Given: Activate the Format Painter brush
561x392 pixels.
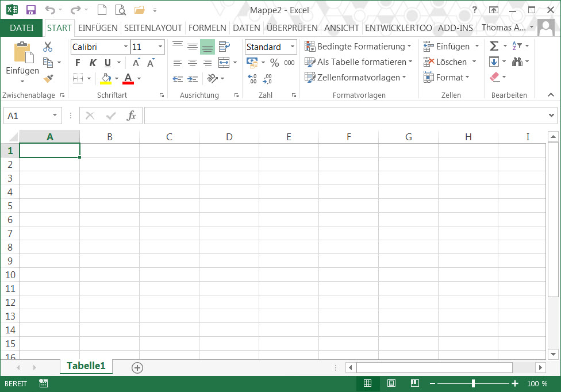Looking at the screenshot, I should [48, 78].
